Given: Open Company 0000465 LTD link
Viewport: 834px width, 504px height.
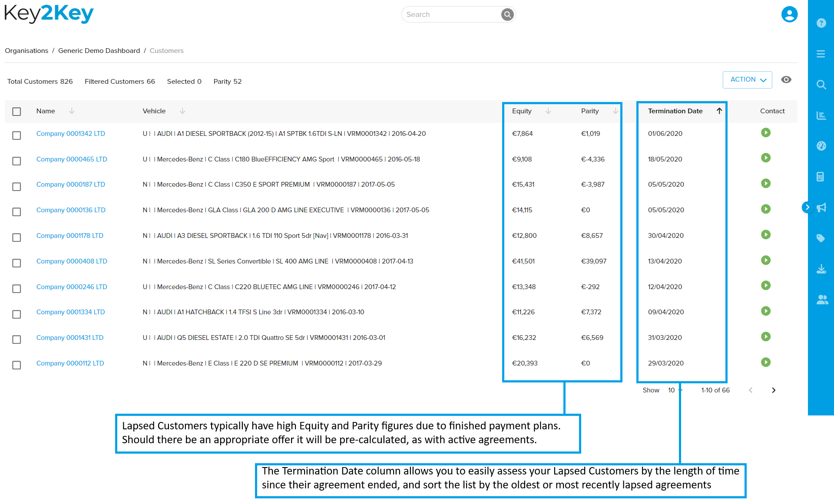Looking at the screenshot, I should [72, 159].
